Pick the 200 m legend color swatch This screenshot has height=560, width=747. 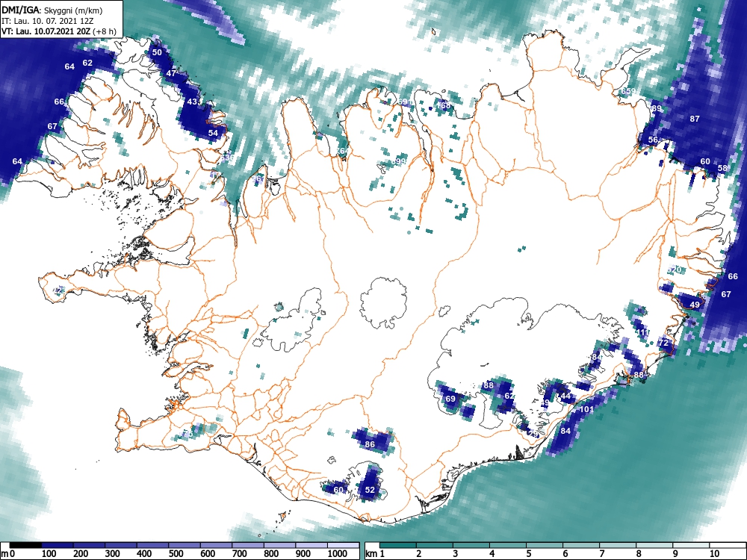[89, 545]
